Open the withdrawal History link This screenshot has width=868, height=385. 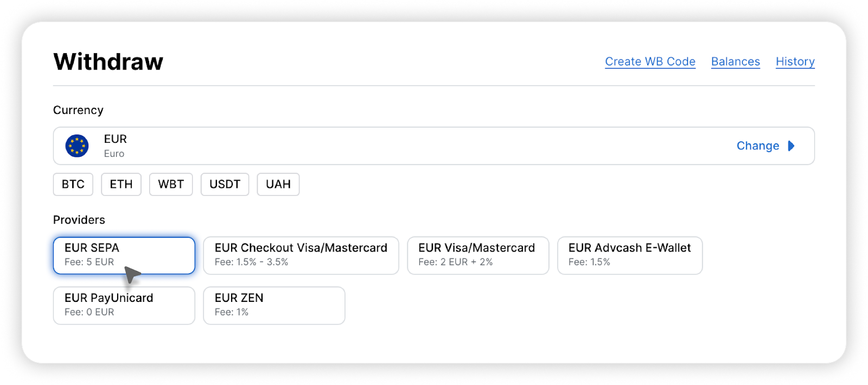(x=795, y=61)
